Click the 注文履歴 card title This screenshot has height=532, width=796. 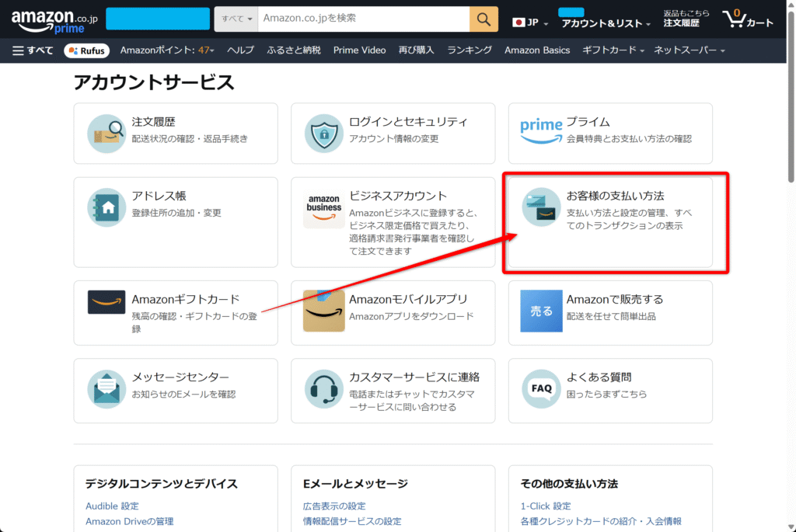point(153,122)
